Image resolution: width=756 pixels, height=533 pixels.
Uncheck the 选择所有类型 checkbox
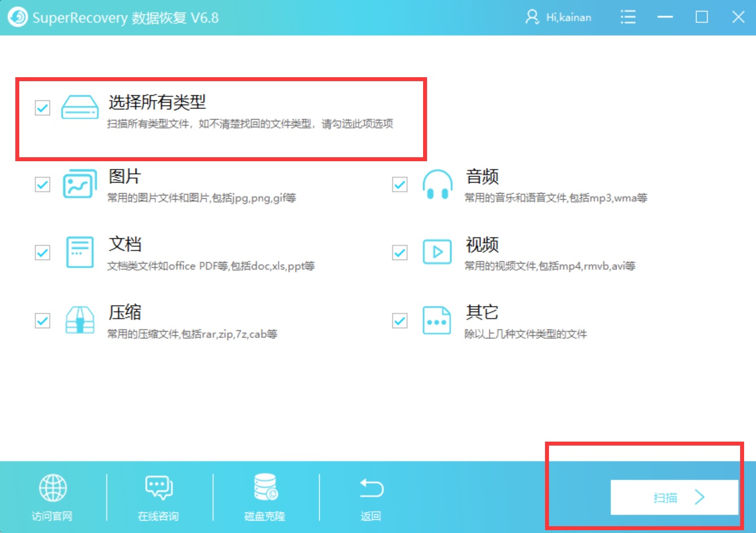click(x=42, y=108)
